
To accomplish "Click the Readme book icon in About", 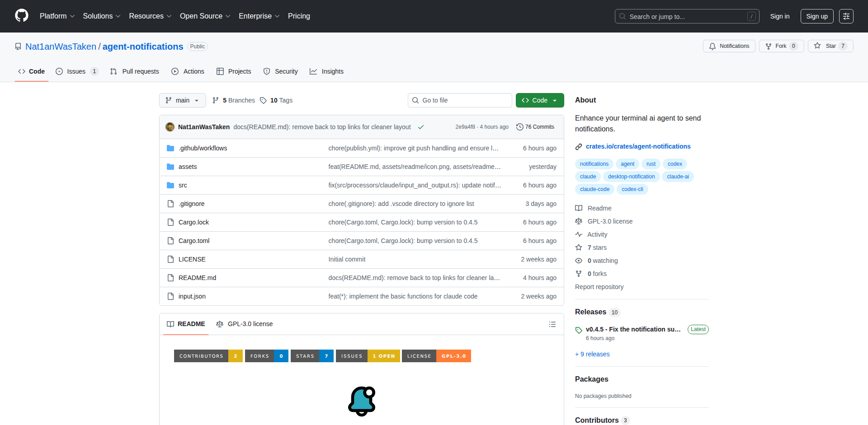I will pos(579,208).
